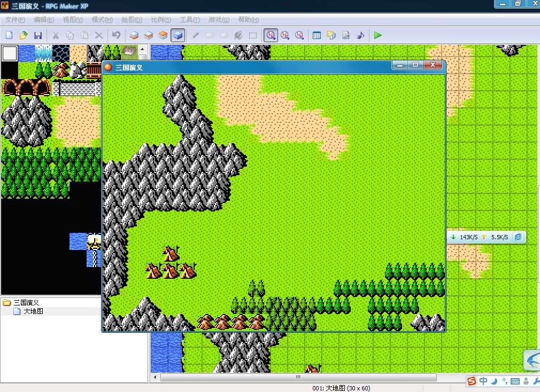Viewport: 540px width, 392px height.
Task: Open the 编辑(E) menu
Action: point(44,20)
